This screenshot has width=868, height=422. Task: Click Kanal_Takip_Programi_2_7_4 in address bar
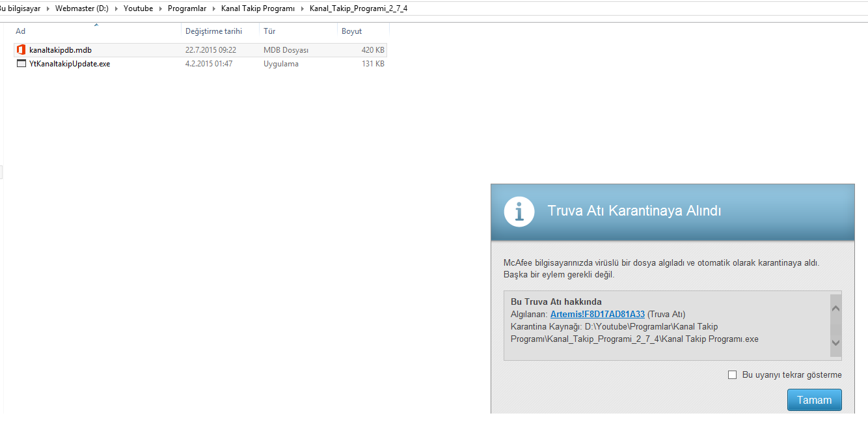358,9
